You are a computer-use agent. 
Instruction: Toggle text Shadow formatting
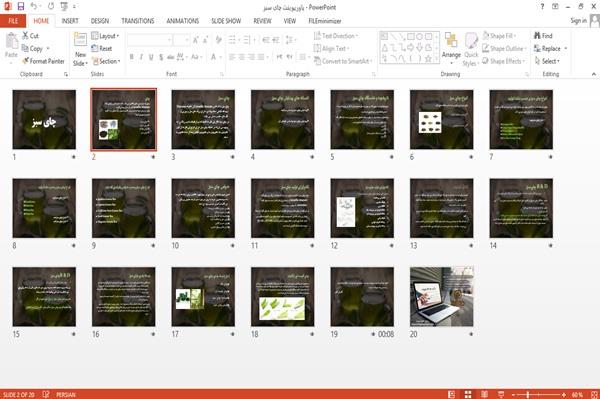click(x=161, y=57)
